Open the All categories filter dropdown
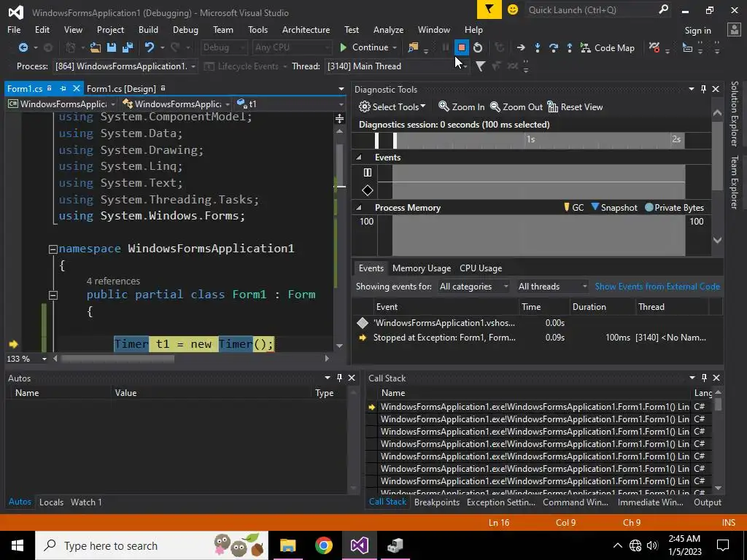 pos(474,286)
